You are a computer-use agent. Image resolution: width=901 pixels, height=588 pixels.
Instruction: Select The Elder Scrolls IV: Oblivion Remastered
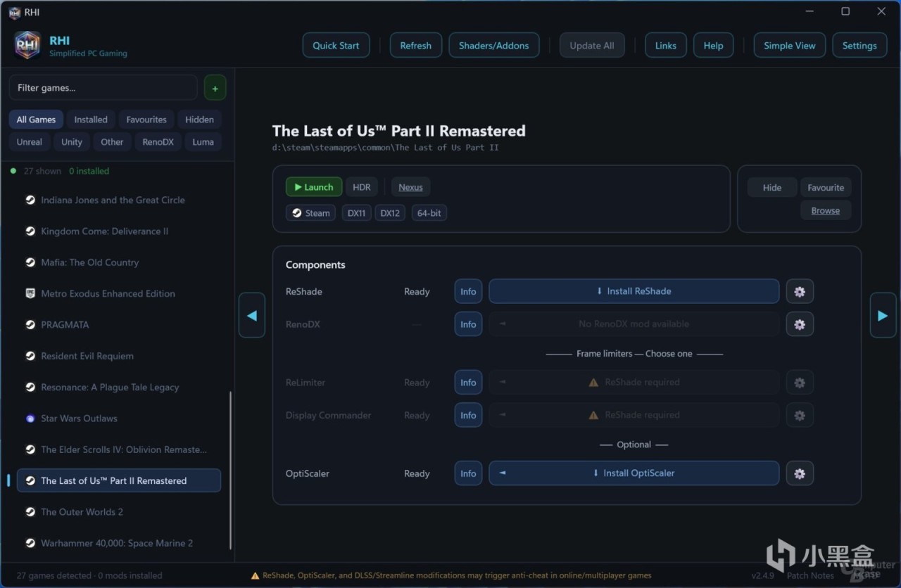tap(119, 449)
